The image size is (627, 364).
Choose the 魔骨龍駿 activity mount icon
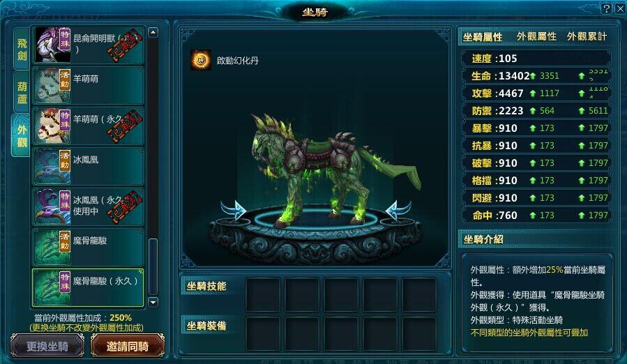[x=52, y=247]
